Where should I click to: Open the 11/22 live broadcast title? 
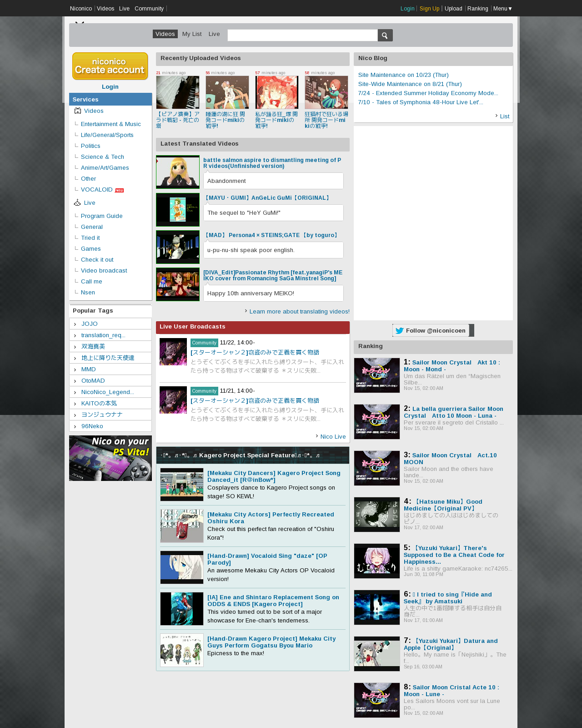(x=255, y=353)
